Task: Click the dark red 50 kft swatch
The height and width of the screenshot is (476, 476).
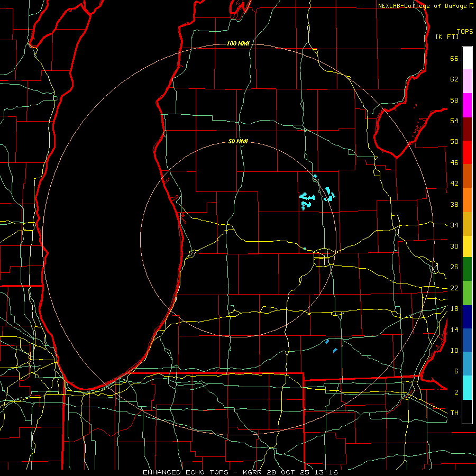Action: coord(467,129)
